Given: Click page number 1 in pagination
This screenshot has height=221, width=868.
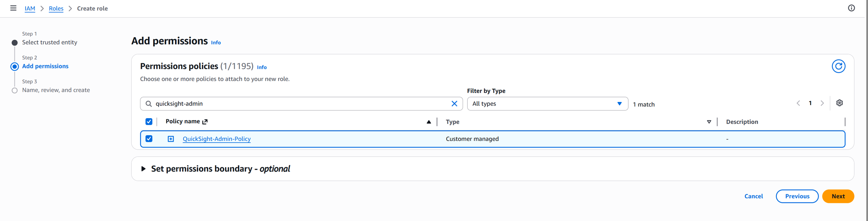Looking at the screenshot, I should point(810,103).
